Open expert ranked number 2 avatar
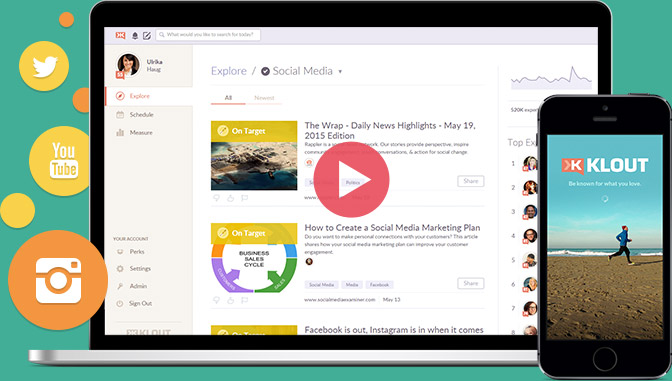 (530, 187)
